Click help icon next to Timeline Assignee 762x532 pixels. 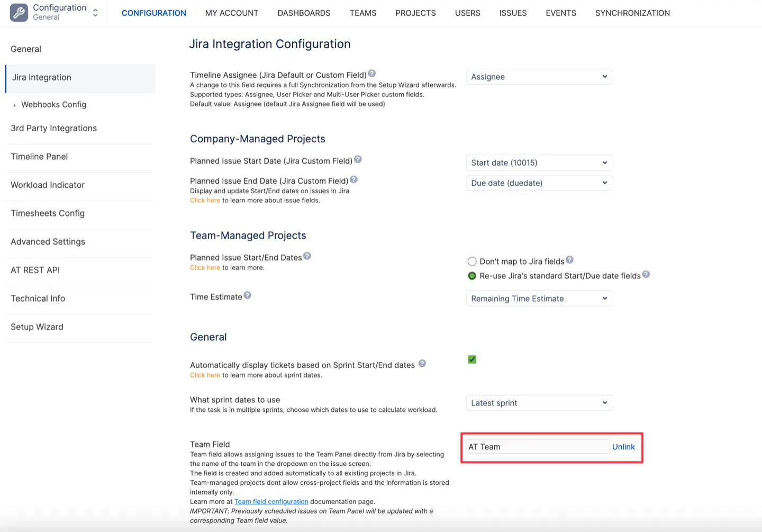click(x=372, y=74)
